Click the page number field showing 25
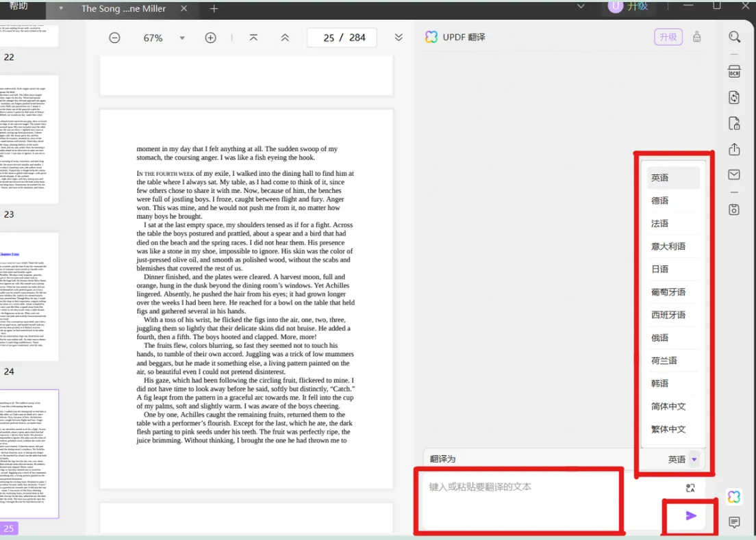This screenshot has height=540, width=756. 329,38
